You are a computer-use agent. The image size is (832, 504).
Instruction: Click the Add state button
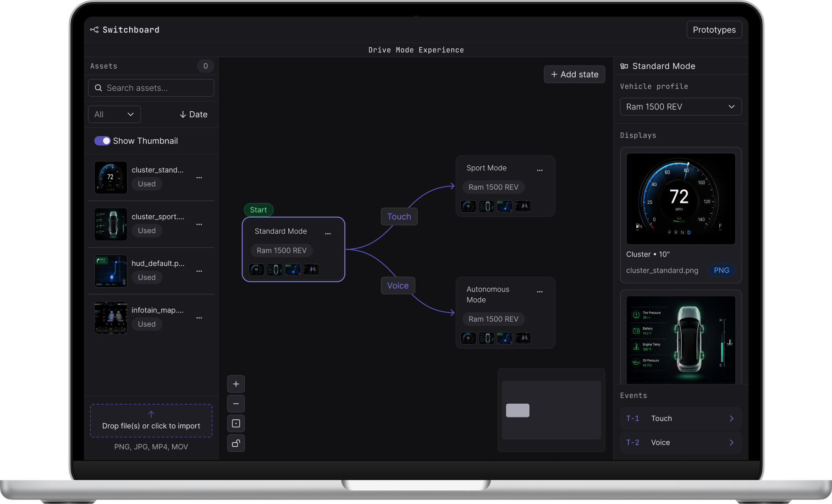(x=574, y=74)
